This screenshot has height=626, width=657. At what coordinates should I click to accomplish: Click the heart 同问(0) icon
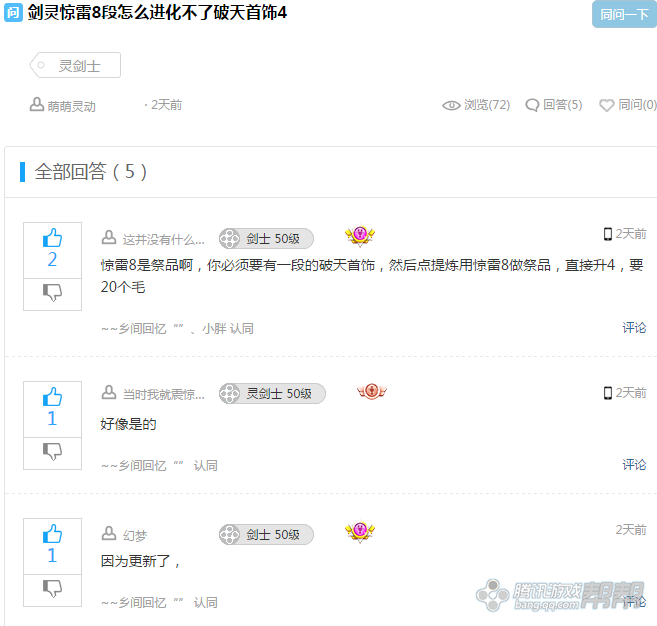coord(606,105)
